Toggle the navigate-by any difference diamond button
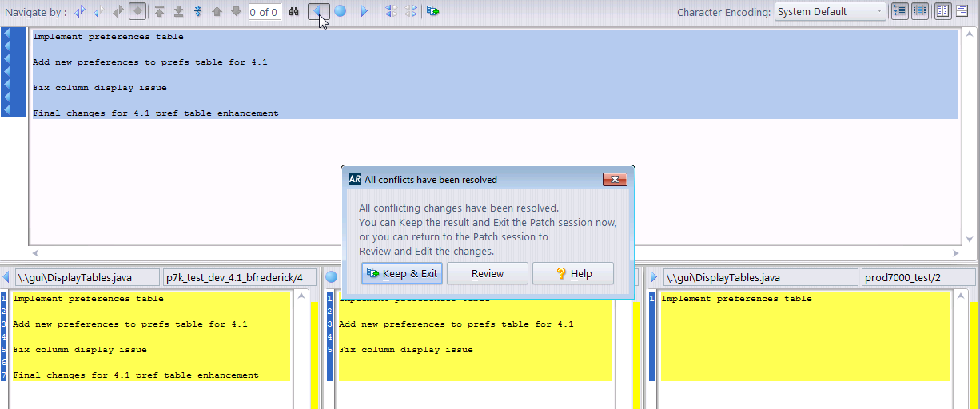 (137, 12)
